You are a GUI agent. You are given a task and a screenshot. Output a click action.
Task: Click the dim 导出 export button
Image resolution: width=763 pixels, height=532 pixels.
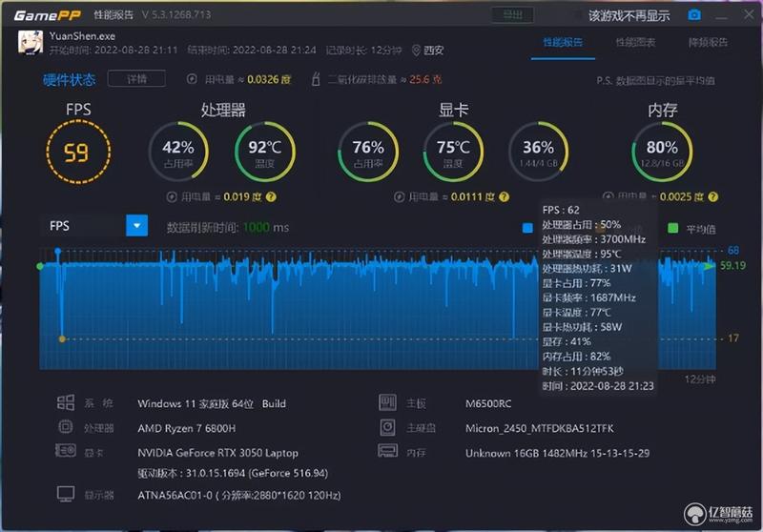point(512,15)
